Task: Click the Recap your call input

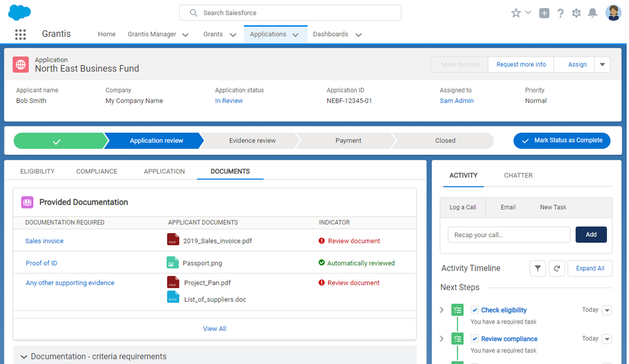Action: point(509,235)
